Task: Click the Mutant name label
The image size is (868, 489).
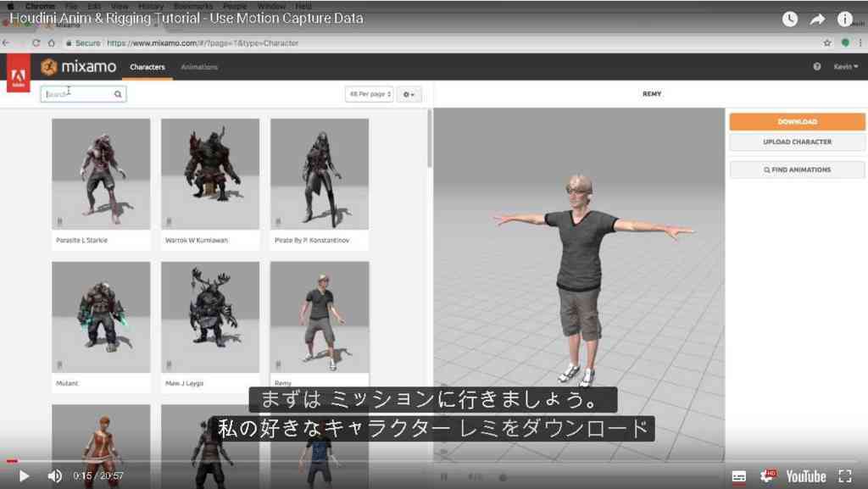Action: coord(67,383)
